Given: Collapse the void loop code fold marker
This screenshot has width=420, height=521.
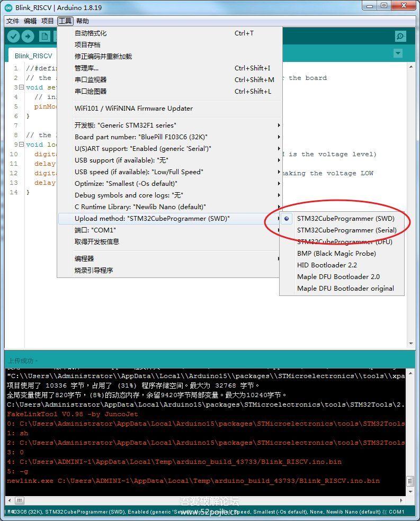Looking at the screenshot, I should coord(22,144).
